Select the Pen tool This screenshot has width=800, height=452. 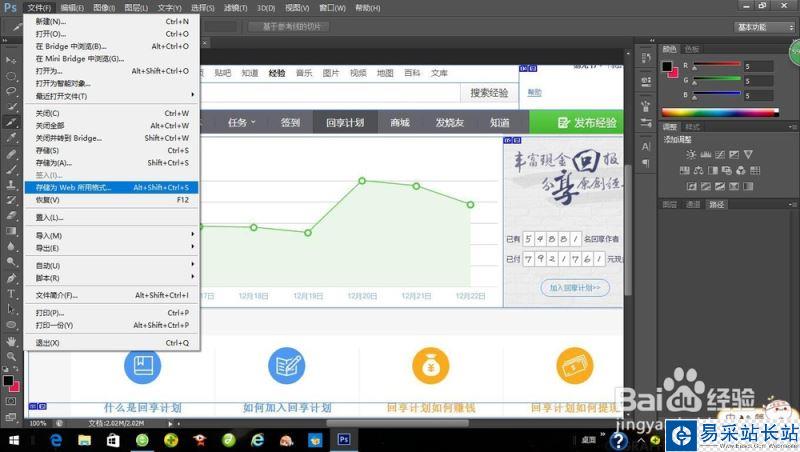(x=11, y=278)
